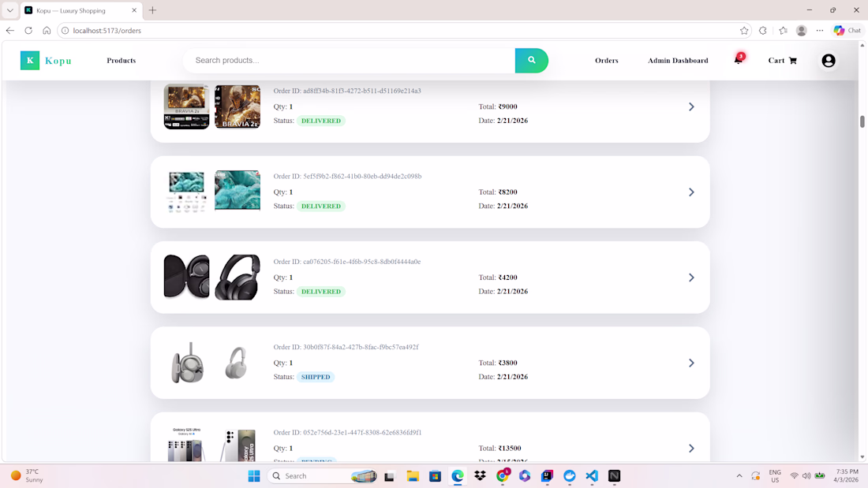This screenshot has height=488, width=868.
Task: Go to the Products page
Action: 122,60
